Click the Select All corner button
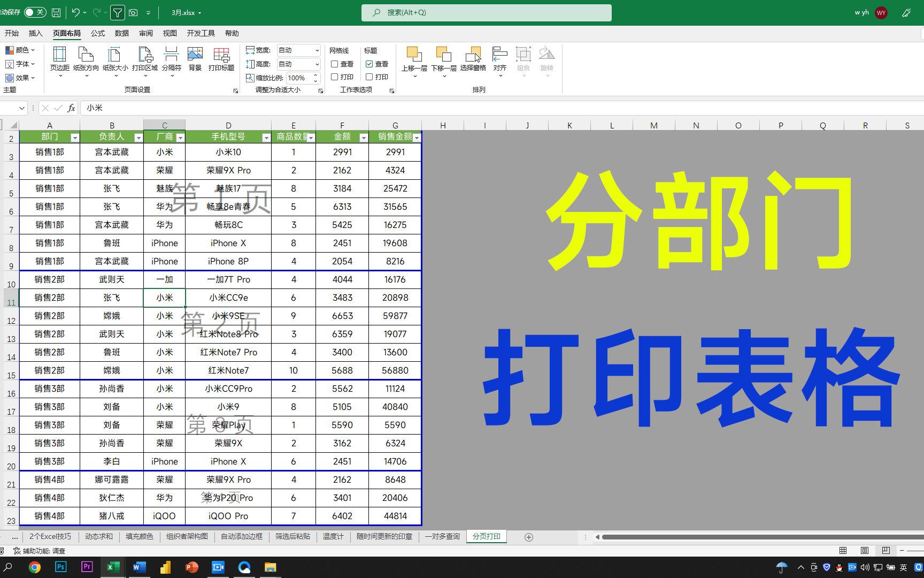924x578 pixels. pos(13,125)
